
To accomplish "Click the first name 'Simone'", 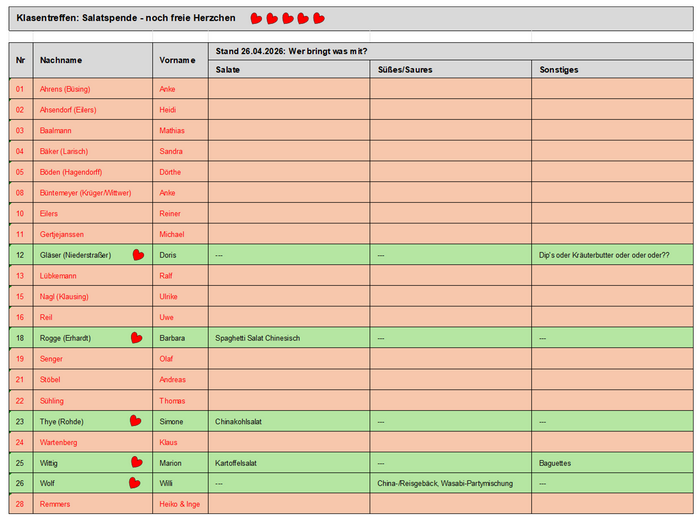I will tap(171, 422).
